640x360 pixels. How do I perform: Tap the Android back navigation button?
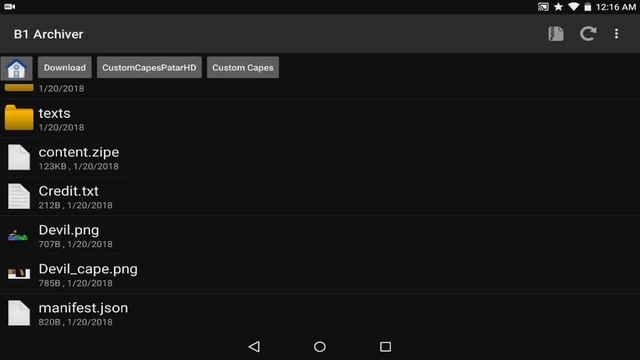[254, 347]
